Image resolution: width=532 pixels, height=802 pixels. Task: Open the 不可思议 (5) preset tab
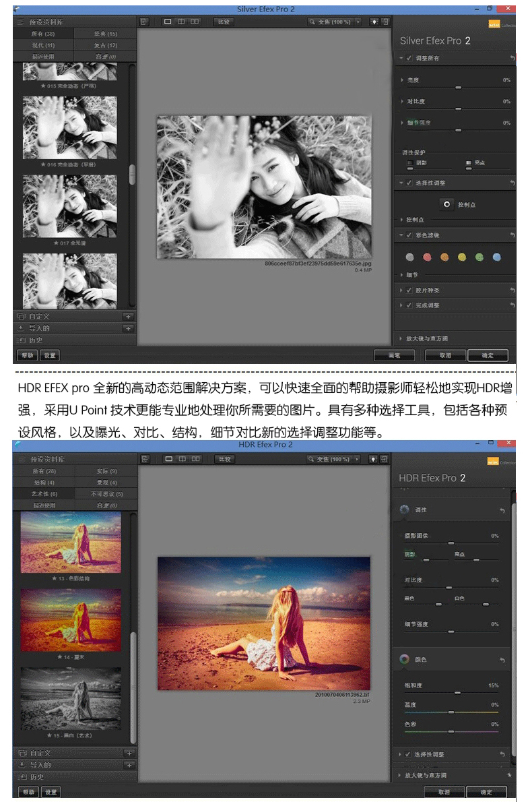[107, 494]
